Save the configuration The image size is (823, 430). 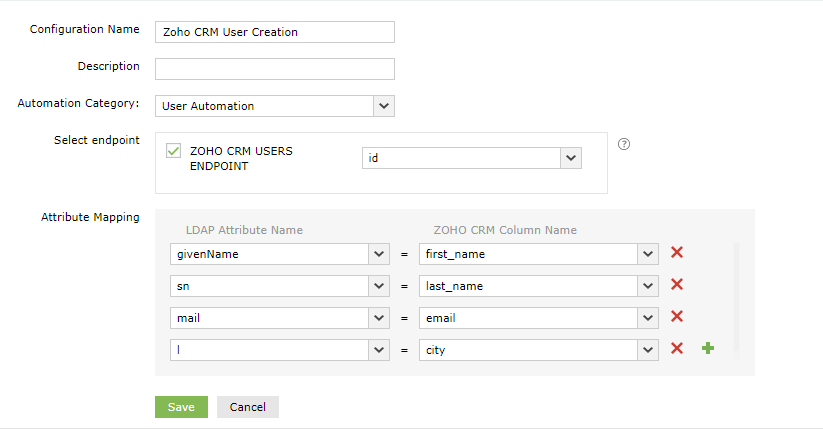point(181,407)
